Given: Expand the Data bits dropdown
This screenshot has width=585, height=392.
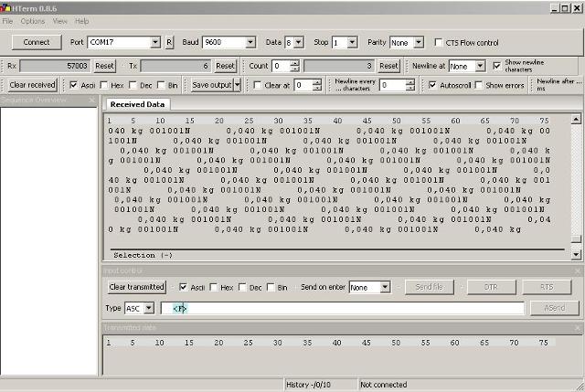Looking at the screenshot, I should [x=299, y=43].
